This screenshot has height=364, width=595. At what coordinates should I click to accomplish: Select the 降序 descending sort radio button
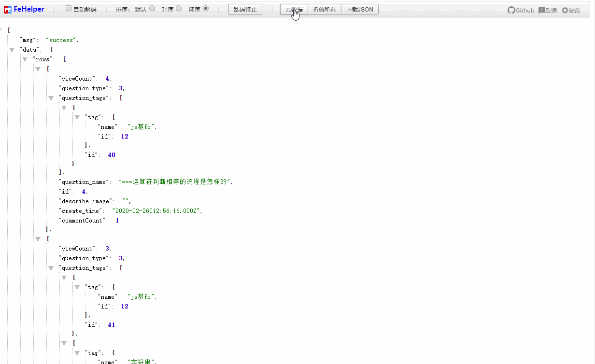tap(206, 9)
